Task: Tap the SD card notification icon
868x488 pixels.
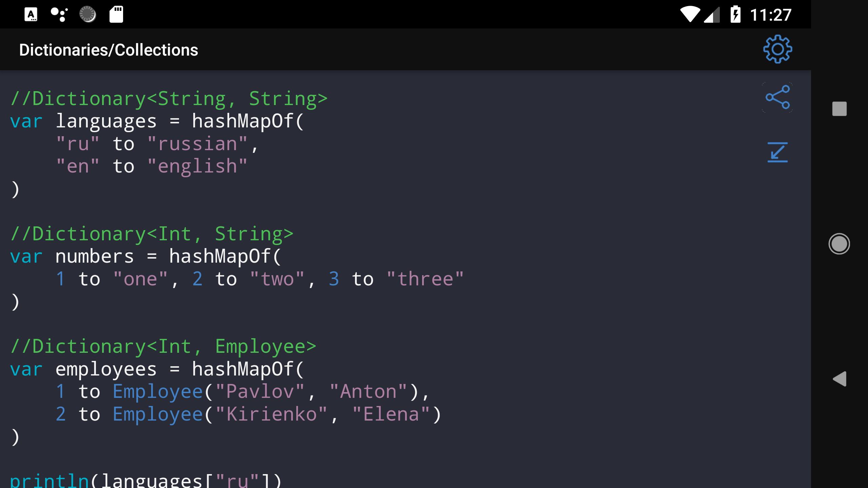Action: click(x=116, y=15)
